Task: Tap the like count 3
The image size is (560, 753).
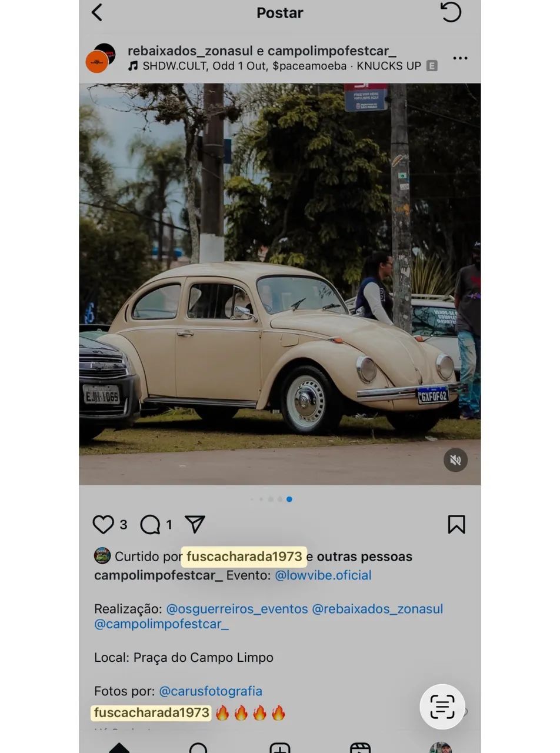Action: tap(124, 524)
